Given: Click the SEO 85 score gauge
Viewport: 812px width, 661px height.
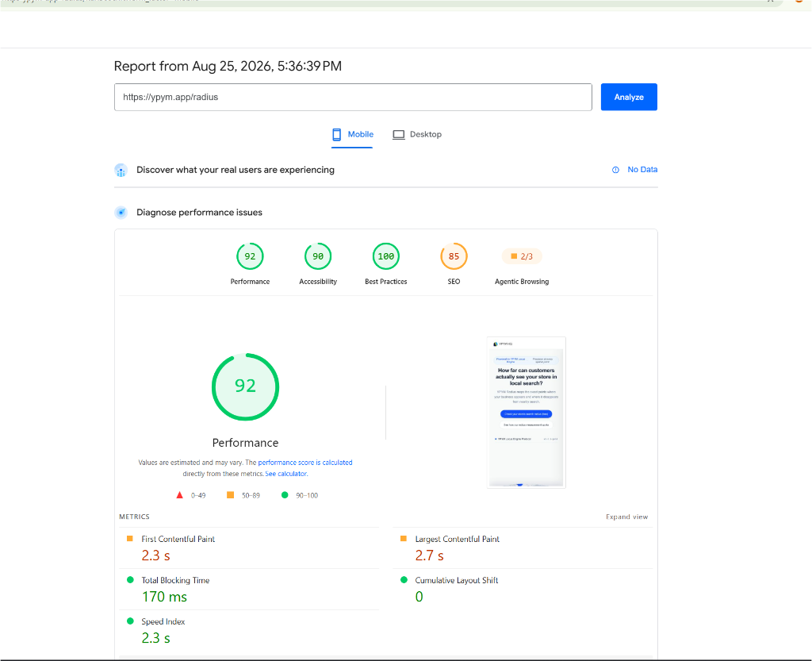Looking at the screenshot, I should pos(454,256).
